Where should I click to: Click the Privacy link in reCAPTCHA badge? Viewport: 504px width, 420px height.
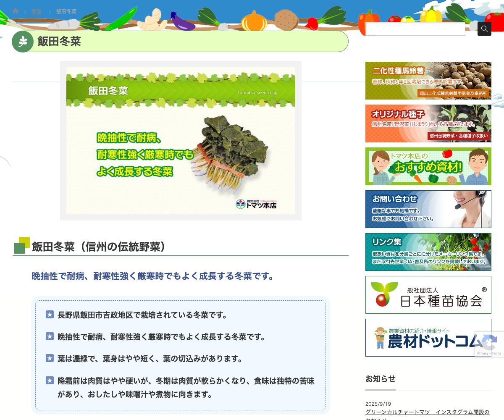point(483,353)
